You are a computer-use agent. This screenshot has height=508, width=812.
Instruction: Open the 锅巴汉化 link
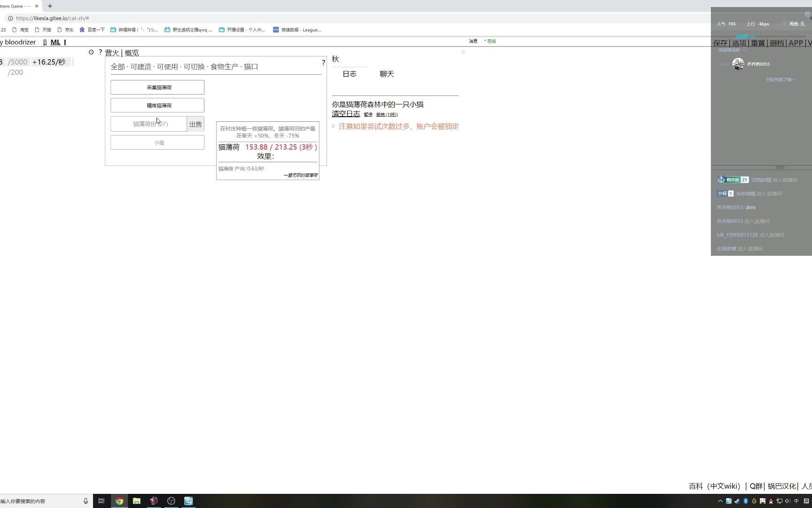782,486
